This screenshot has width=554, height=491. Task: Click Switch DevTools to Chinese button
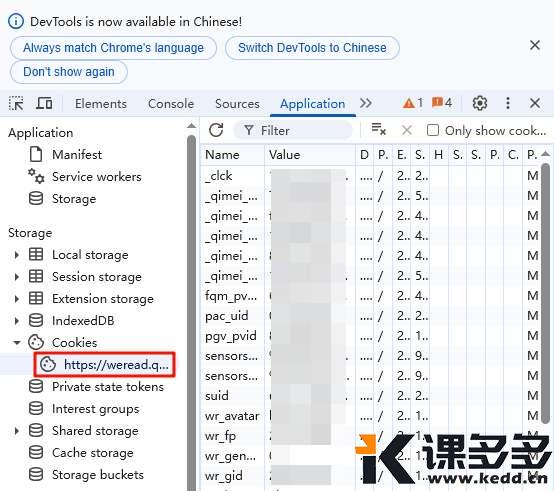[312, 48]
